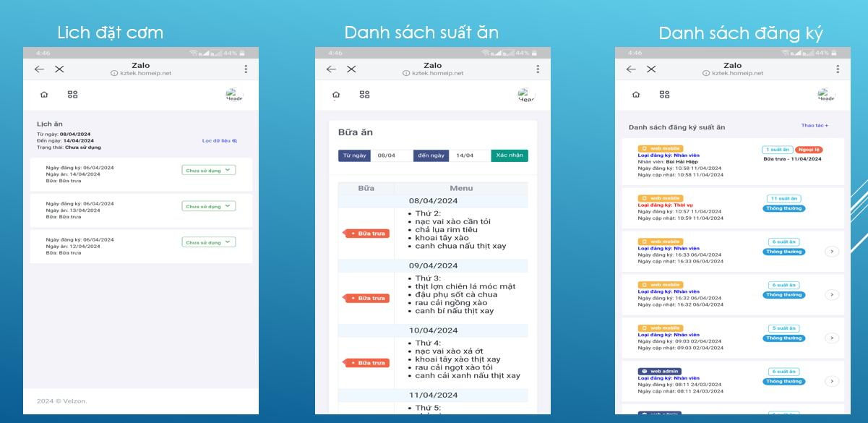Tap profile avatar in Danh sách đăng ký screen
This screenshot has height=423, width=868.
coord(825,95)
